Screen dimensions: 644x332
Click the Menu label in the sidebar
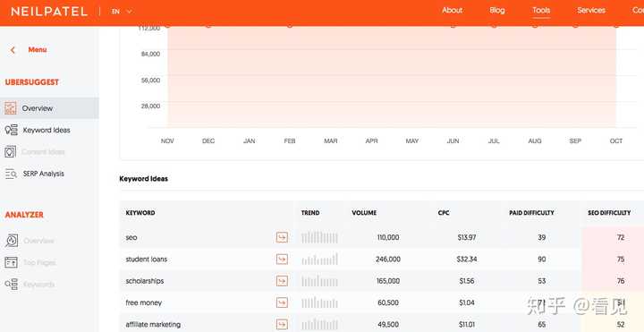point(38,50)
